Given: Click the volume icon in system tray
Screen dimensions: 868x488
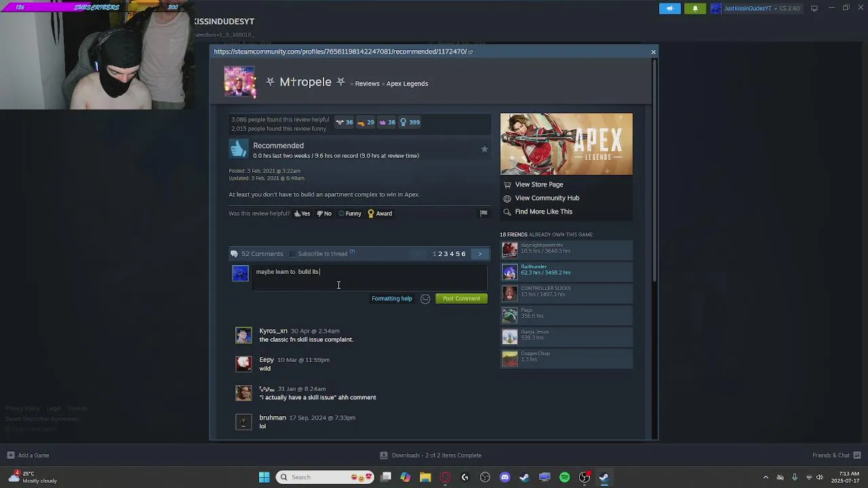Looking at the screenshot, I should (820, 477).
